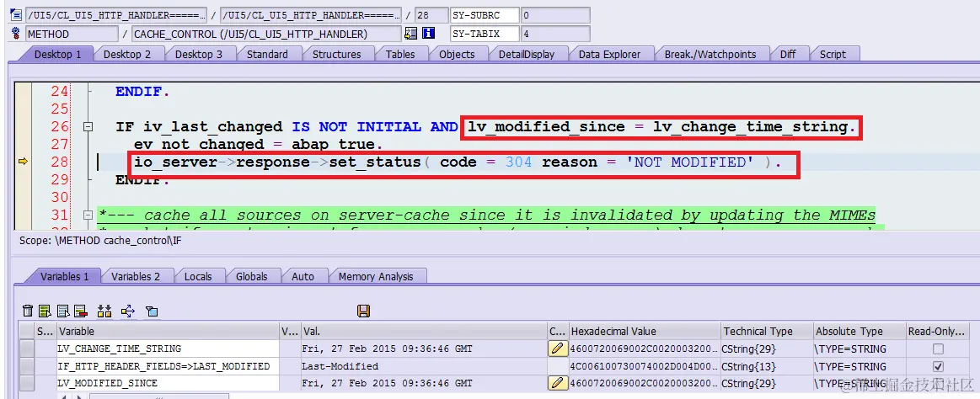The height and width of the screenshot is (399, 980).
Task: Click the SY-TABIX field
Action: click(x=484, y=34)
